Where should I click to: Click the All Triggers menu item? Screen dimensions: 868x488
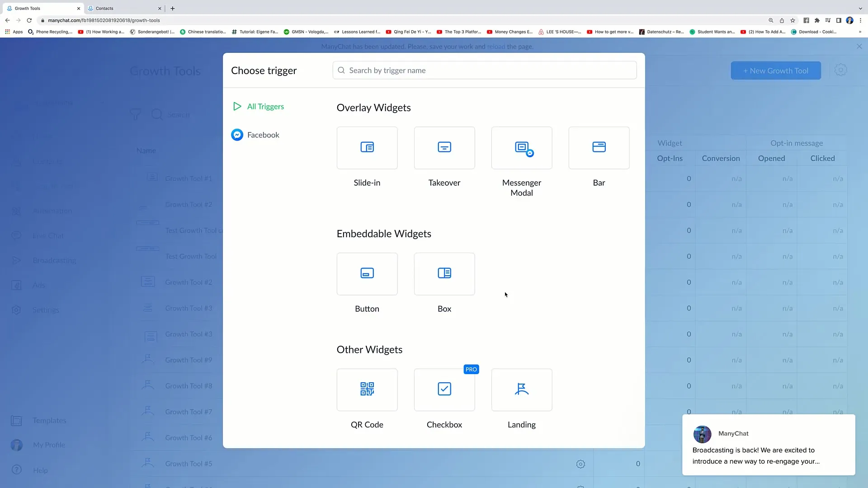(265, 106)
